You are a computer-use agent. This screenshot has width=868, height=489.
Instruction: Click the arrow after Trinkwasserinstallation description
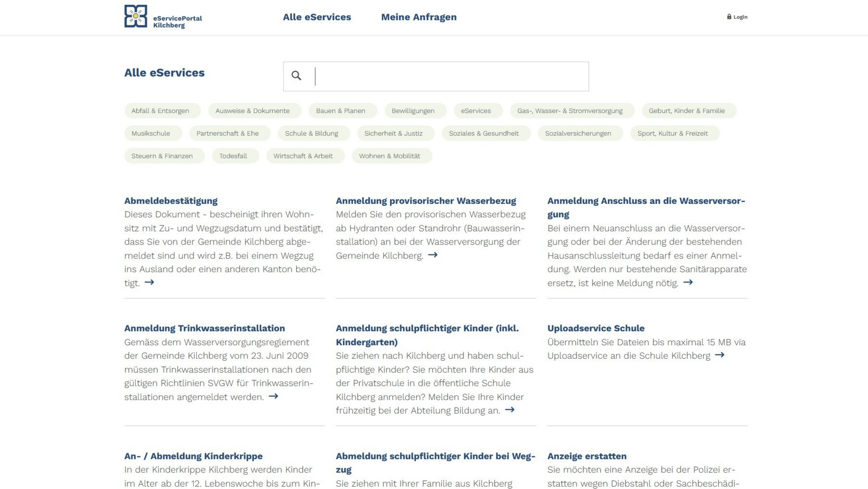tap(273, 396)
